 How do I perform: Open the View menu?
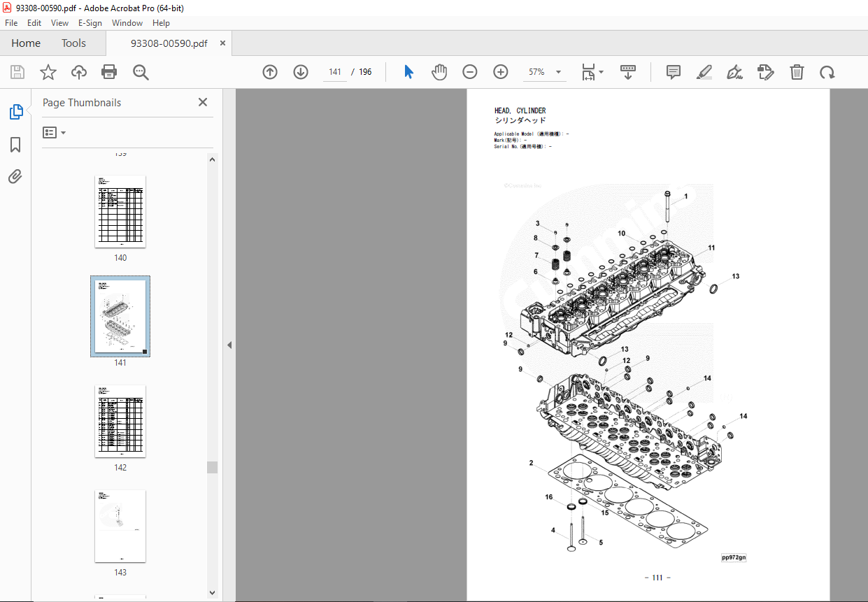coord(59,22)
